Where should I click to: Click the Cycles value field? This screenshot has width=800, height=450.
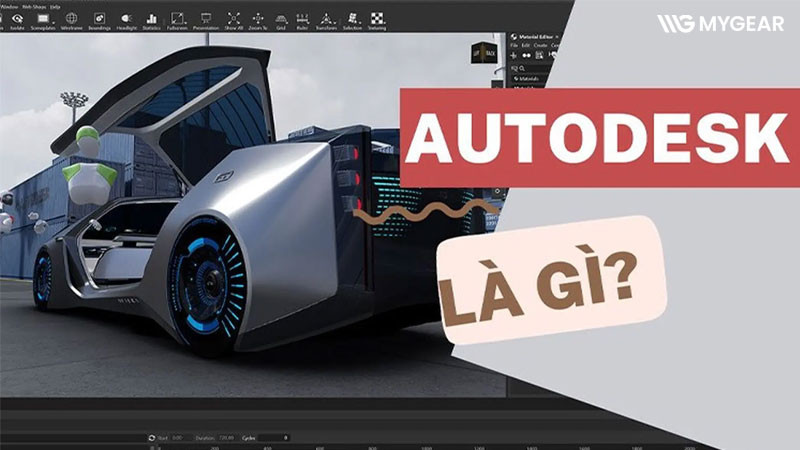tap(272, 438)
